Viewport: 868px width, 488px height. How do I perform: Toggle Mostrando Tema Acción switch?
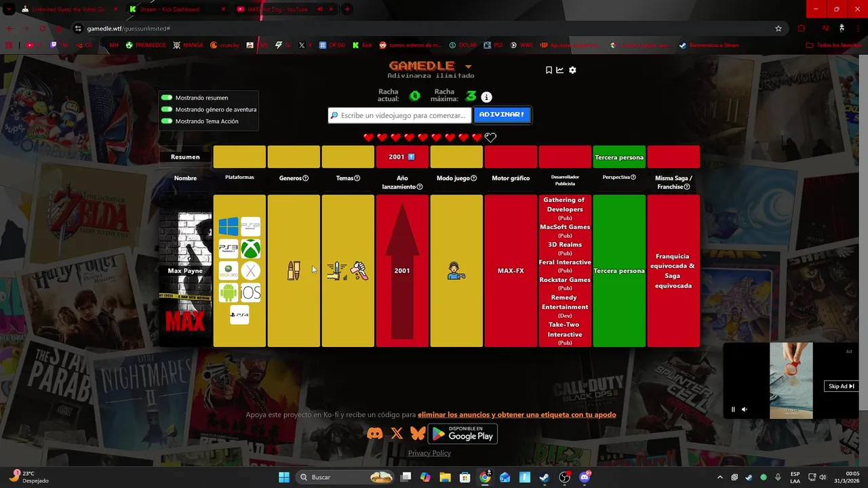coord(167,121)
